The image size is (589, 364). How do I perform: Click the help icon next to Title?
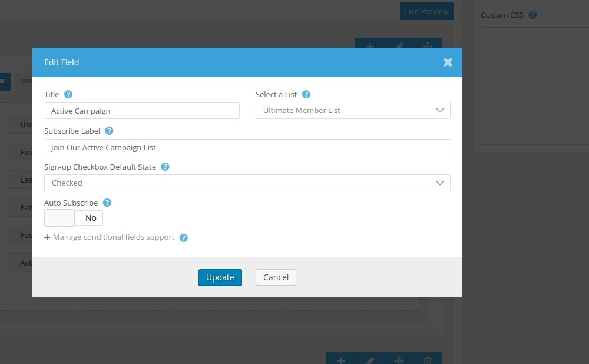(x=68, y=94)
